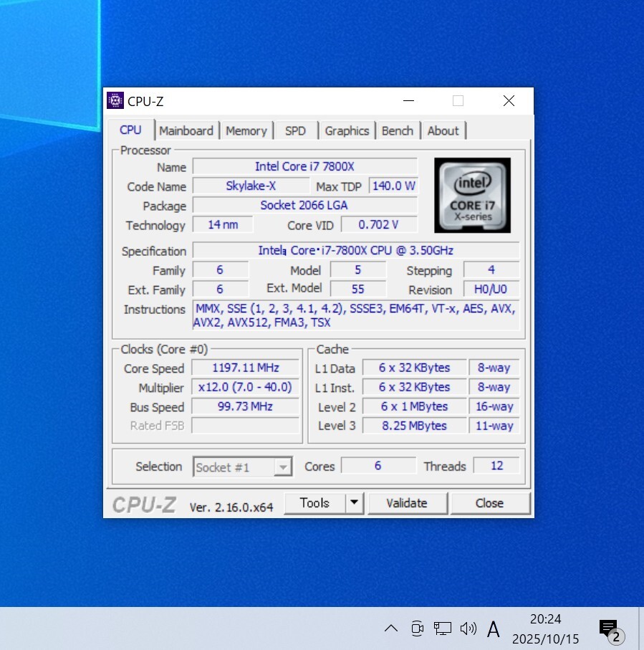Click the Core VID value '0.702 V'
Image resolution: width=644 pixels, height=650 pixels.
pyautogui.click(x=379, y=225)
